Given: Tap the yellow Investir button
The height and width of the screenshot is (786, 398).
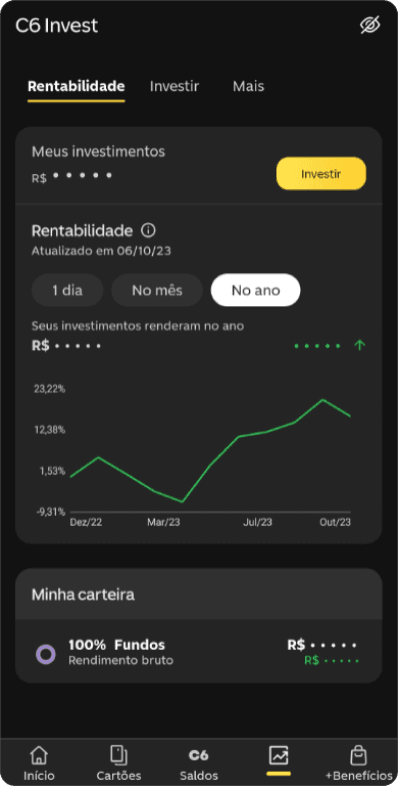Looking at the screenshot, I should (321, 174).
